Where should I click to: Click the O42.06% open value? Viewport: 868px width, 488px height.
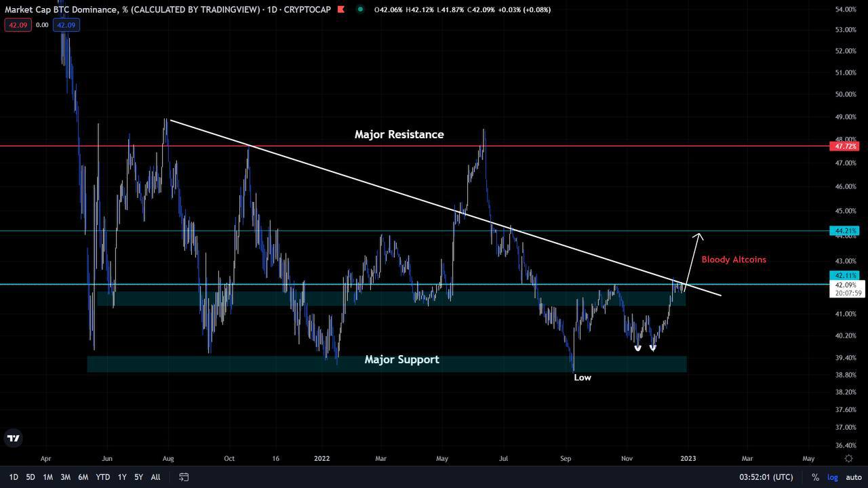(x=388, y=9)
